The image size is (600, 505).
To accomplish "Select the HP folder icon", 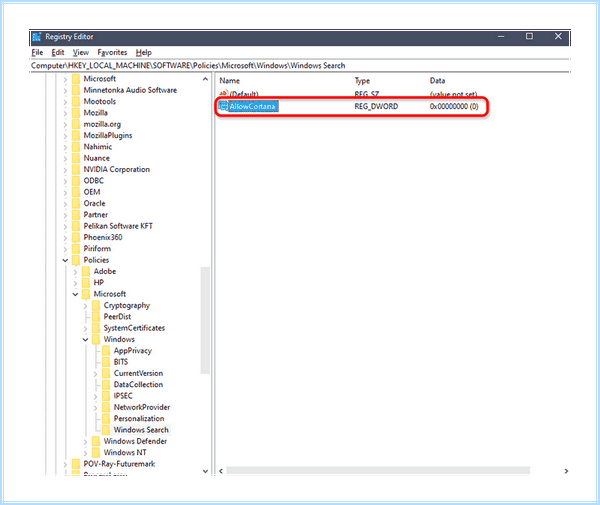I will tap(86, 283).
